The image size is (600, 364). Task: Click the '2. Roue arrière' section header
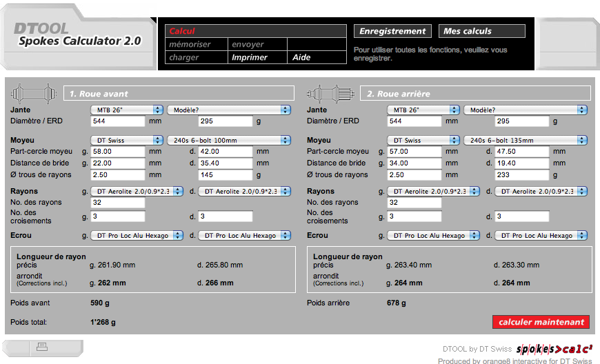[x=476, y=93]
